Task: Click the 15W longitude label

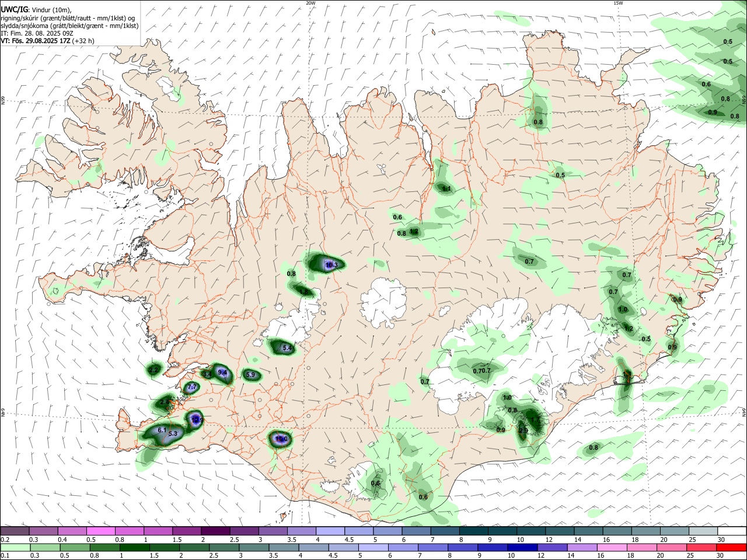Action: click(x=617, y=3)
